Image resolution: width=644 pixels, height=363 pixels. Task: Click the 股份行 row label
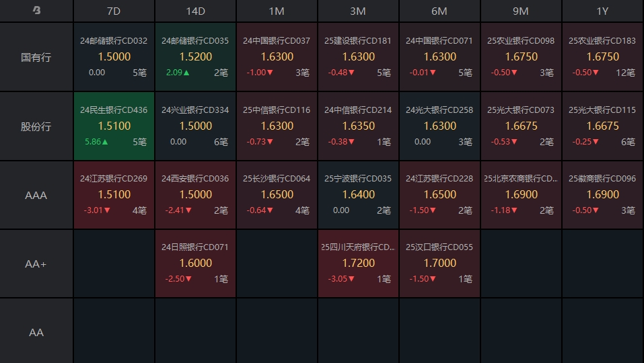(x=36, y=126)
